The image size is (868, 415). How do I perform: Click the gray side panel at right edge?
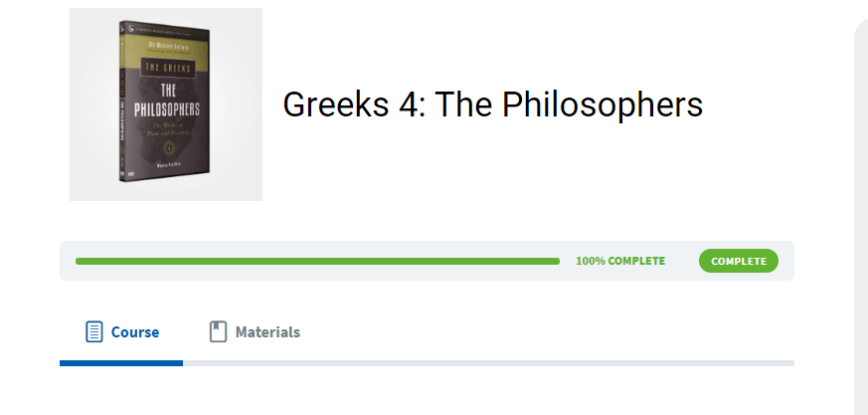click(861, 219)
